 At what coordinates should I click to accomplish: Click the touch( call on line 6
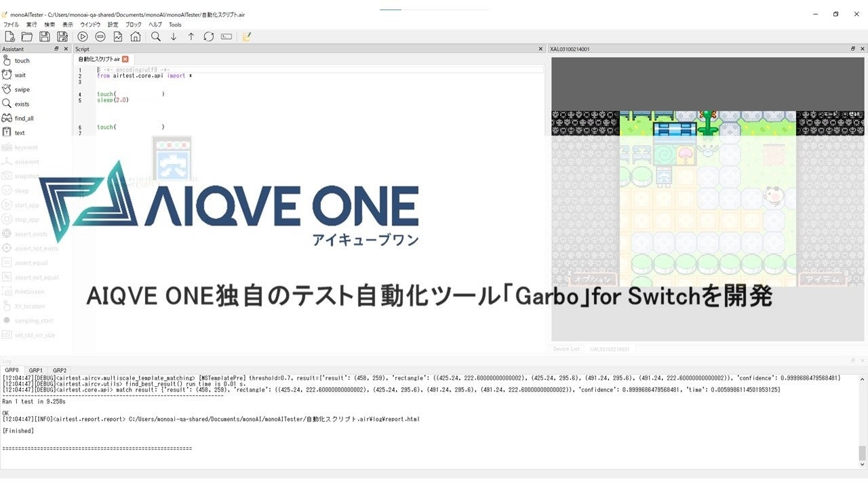pos(131,127)
